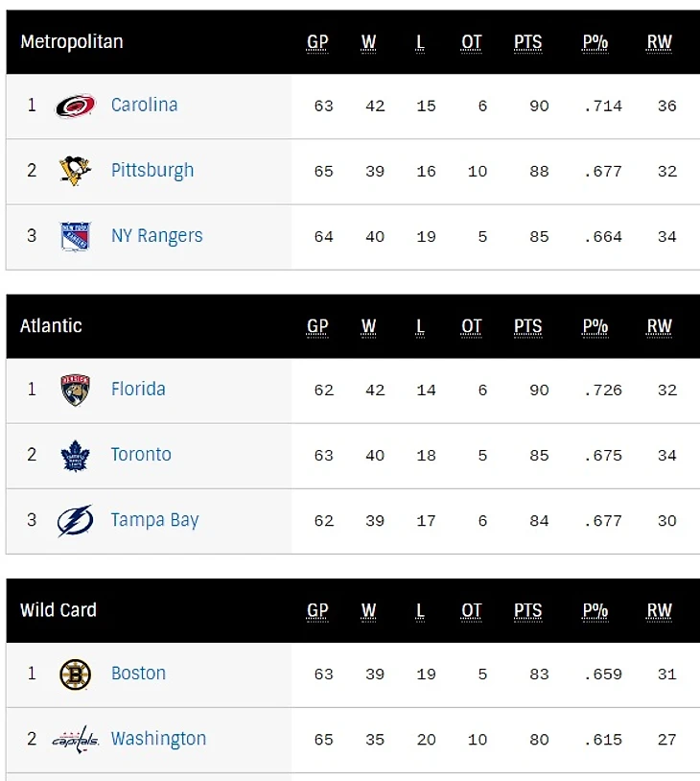Go to the NY Rangers team link
This screenshot has width=700, height=781.
(x=156, y=236)
